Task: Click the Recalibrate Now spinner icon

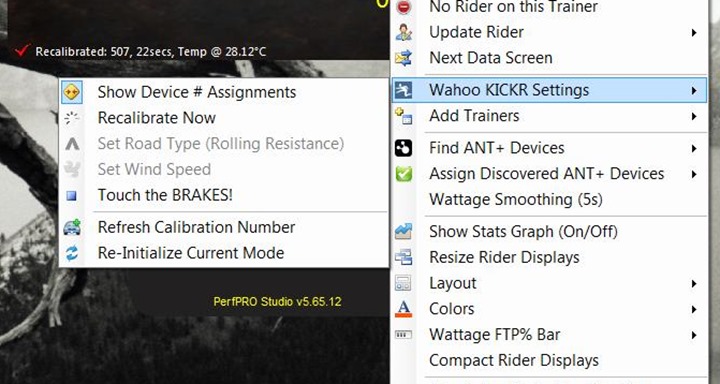Action: (72, 118)
